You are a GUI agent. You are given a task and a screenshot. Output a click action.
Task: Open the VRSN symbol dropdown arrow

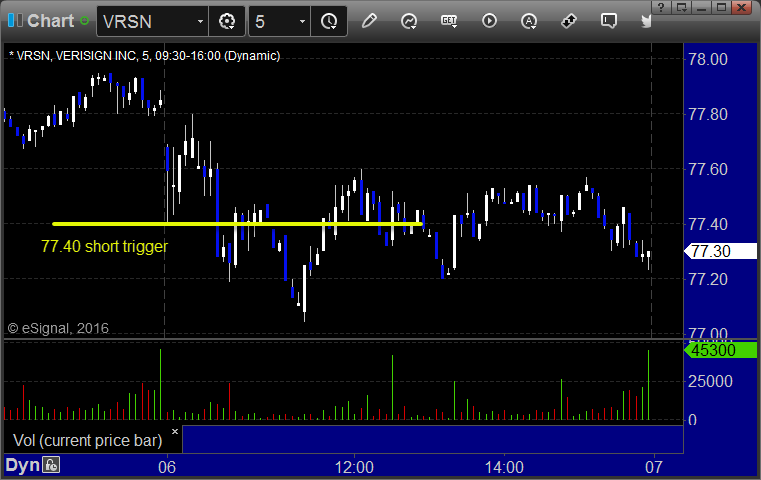200,21
